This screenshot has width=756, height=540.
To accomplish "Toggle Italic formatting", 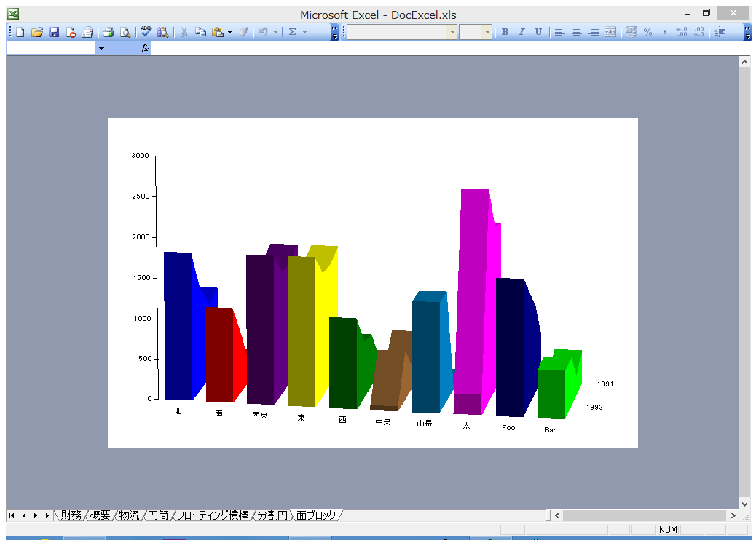I will click(x=521, y=32).
